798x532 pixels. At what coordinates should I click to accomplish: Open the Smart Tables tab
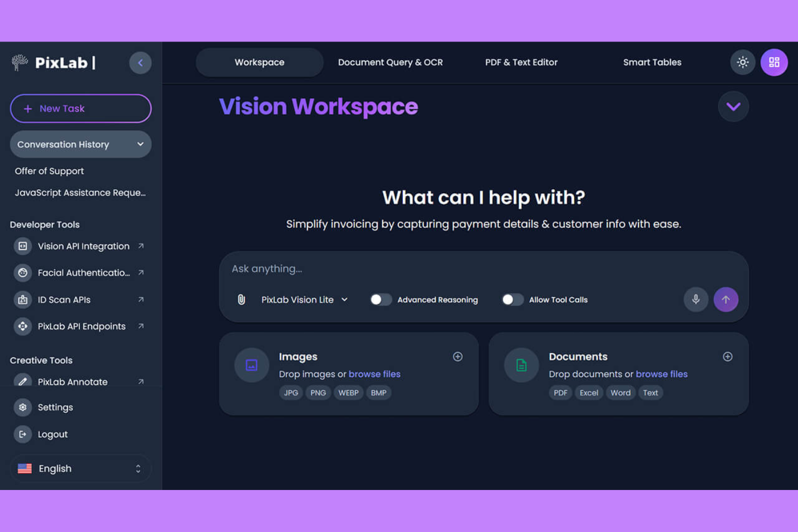click(x=652, y=62)
